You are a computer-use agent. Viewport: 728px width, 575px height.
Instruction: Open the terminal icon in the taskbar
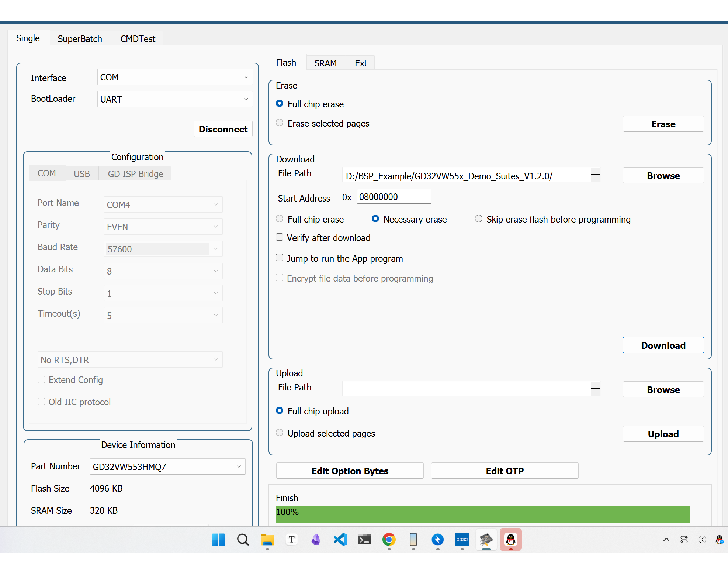(x=364, y=540)
